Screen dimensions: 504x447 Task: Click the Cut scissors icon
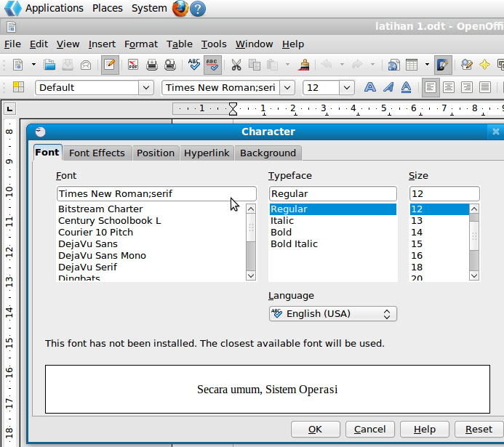click(236, 65)
